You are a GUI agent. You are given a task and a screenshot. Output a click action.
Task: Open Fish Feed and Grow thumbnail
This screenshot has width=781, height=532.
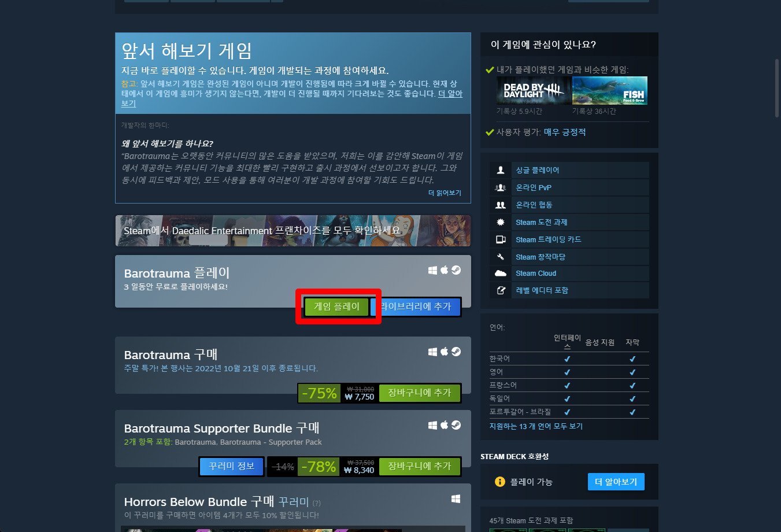609,91
